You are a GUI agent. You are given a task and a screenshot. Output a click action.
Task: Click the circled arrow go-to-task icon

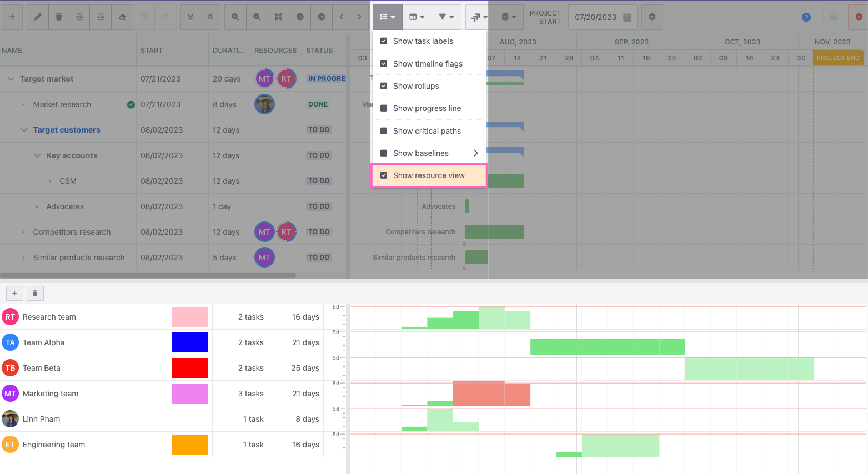click(322, 17)
